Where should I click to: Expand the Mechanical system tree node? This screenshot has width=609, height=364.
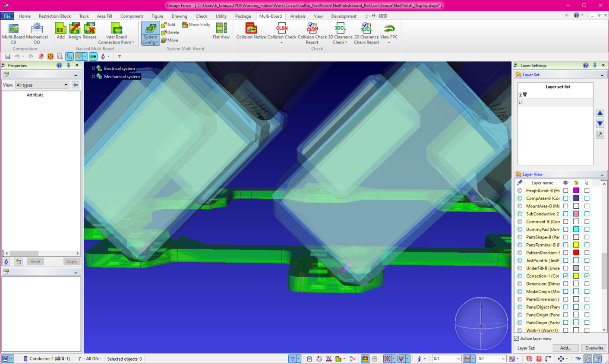point(93,77)
